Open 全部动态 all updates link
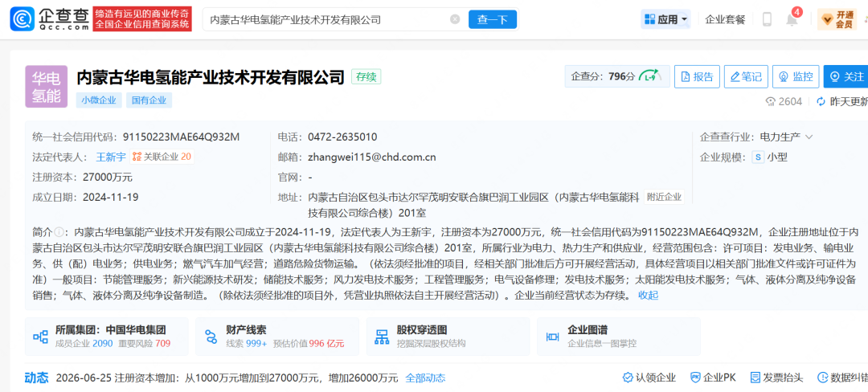This screenshot has height=392, width=868. 425,378
